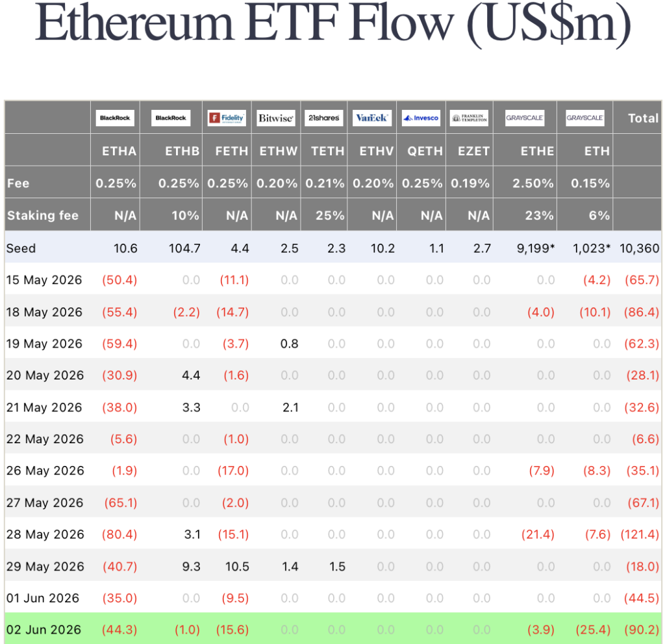665x644 pixels.
Task: Click the Bitwise logo
Action: pos(275,118)
